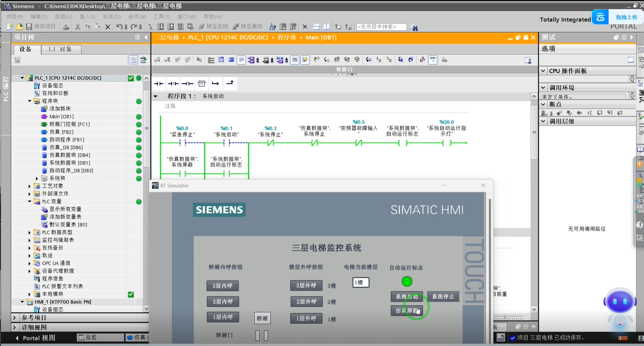Collapse 程序段 1 network triangle
The image size is (644, 346).
point(156,96)
